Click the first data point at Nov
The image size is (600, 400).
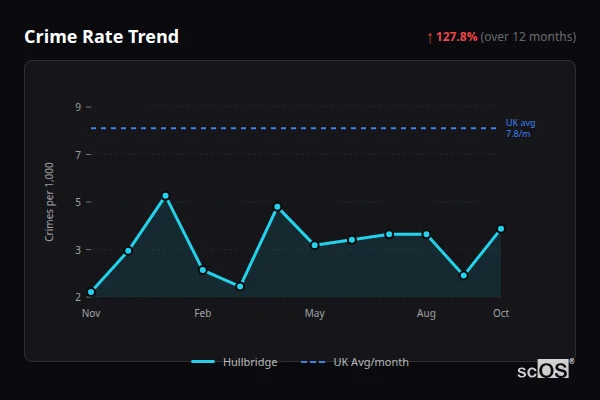pyautogui.click(x=91, y=292)
